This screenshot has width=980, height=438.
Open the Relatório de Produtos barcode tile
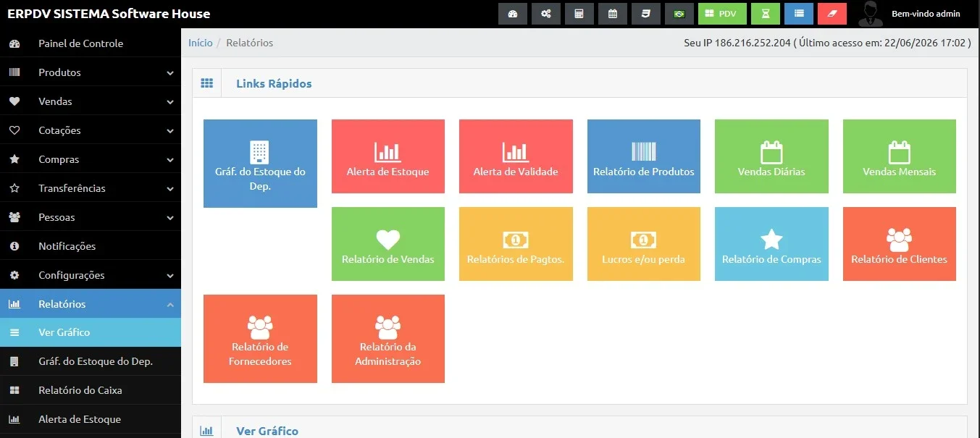click(644, 156)
